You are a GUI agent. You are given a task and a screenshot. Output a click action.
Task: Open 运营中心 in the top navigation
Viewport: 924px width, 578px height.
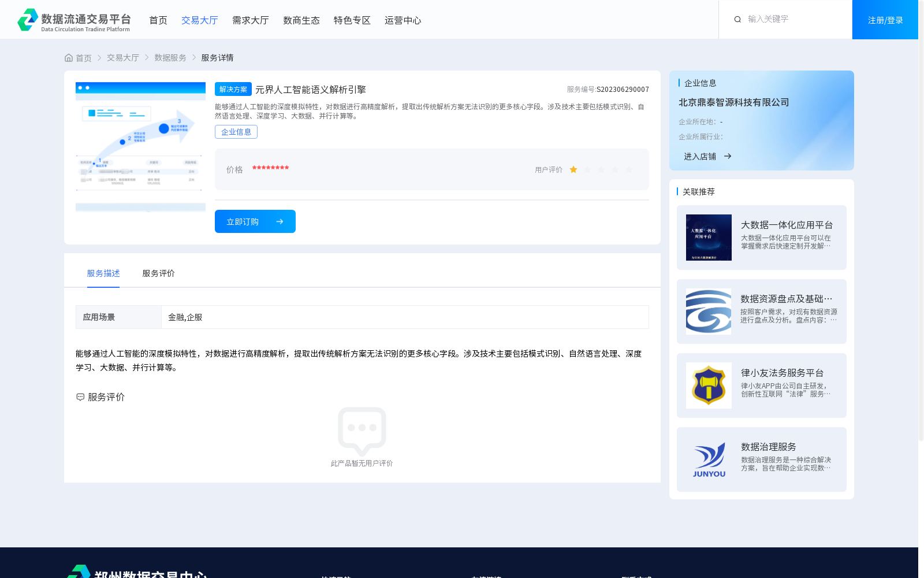(403, 20)
